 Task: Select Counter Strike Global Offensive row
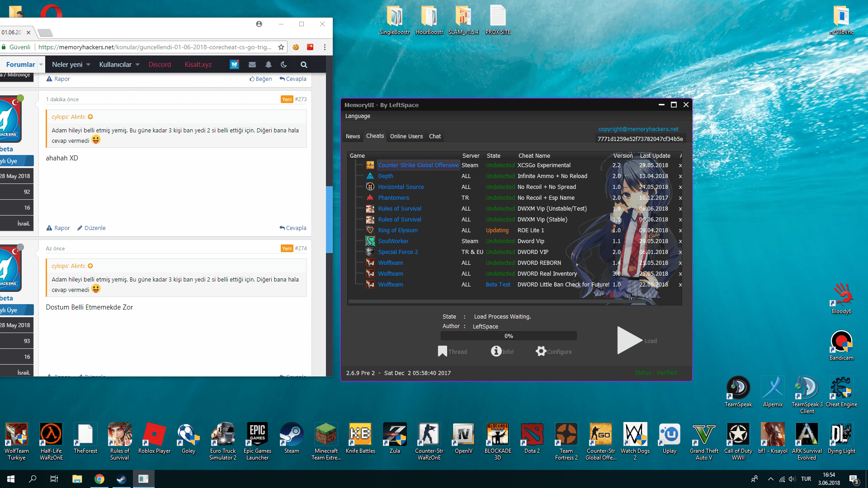pos(515,165)
